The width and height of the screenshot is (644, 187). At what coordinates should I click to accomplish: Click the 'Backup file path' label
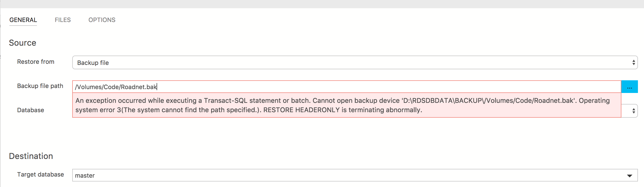click(40, 86)
